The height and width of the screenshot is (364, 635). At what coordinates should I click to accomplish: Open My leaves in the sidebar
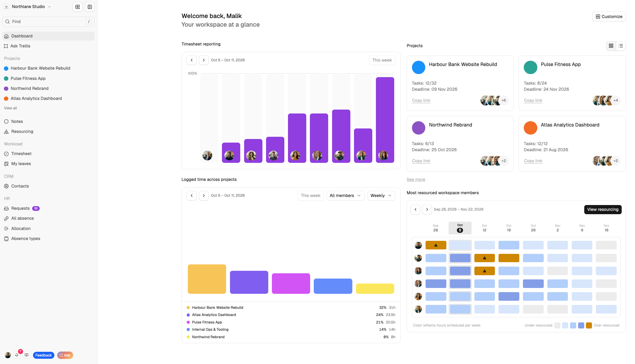[x=49, y=164]
